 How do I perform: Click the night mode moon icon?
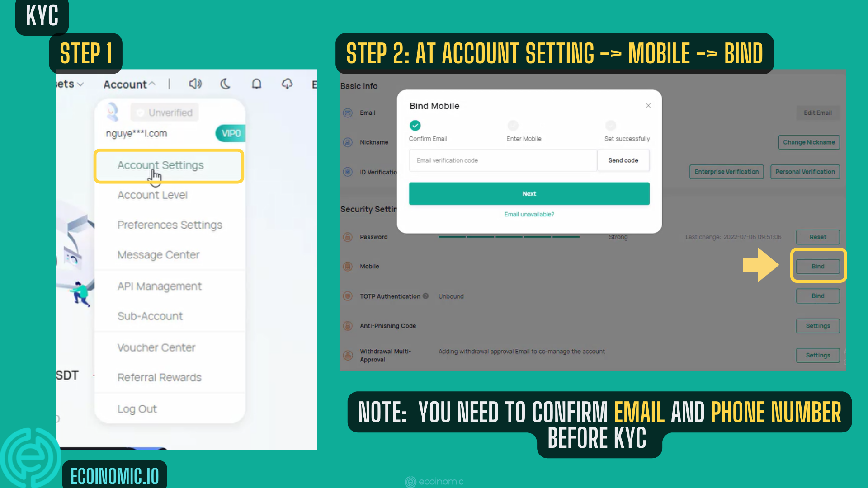[x=225, y=84]
